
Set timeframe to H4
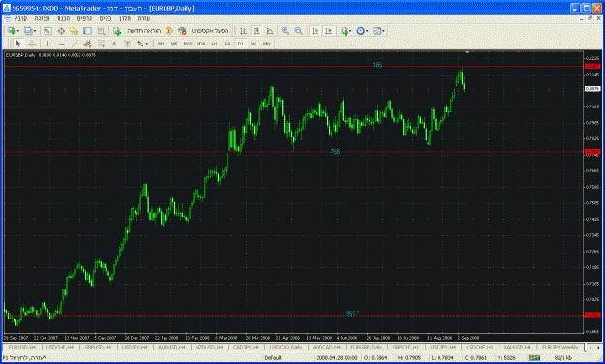coord(227,44)
